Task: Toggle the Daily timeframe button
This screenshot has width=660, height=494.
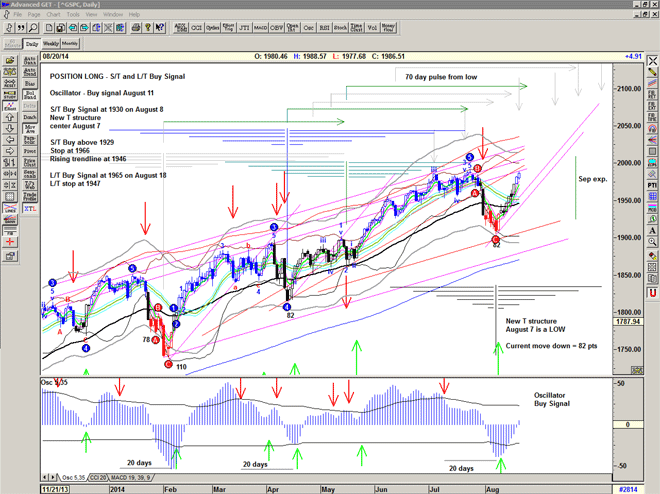Action: tap(32, 45)
